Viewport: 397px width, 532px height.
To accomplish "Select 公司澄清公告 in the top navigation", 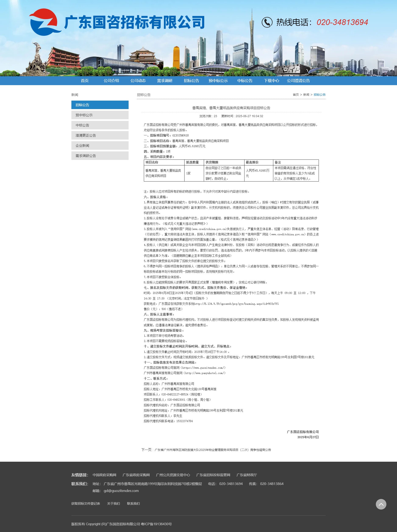I will pyautogui.click(x=298, y=81).
